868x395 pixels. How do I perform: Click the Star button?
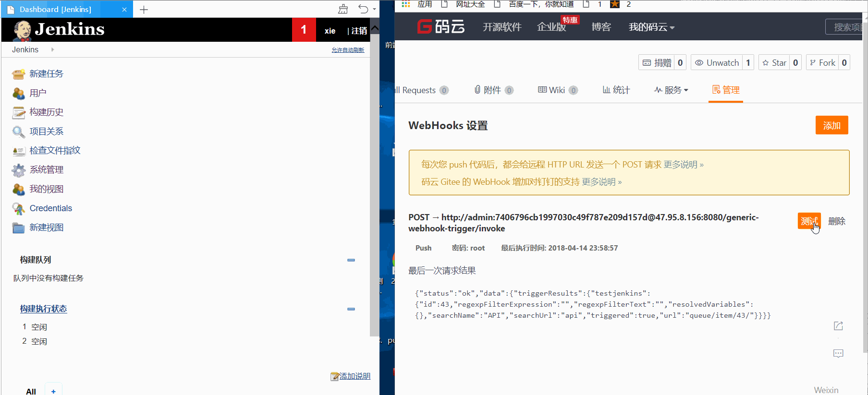point(774,62)
